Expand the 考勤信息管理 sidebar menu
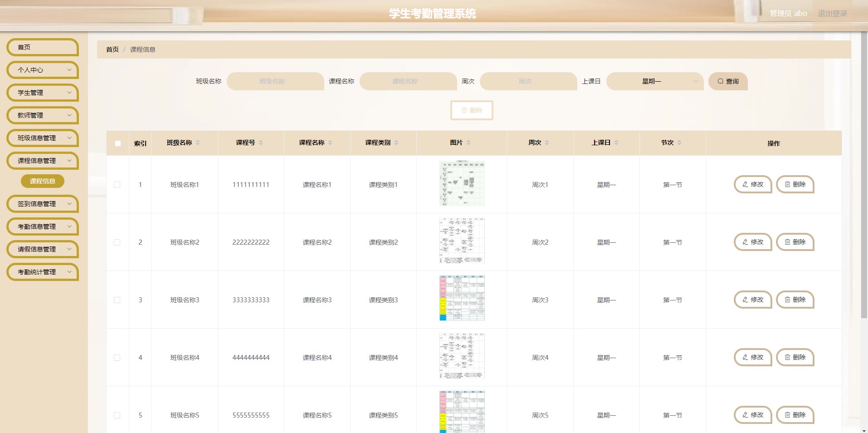Viewport: 868px width, 433px height. click(43, 226)
